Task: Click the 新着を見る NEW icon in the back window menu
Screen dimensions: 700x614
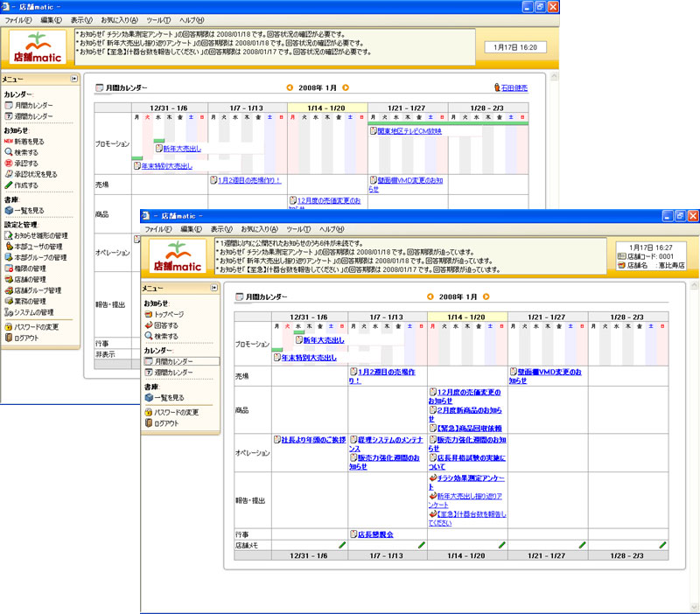Action: pos(9,141)
